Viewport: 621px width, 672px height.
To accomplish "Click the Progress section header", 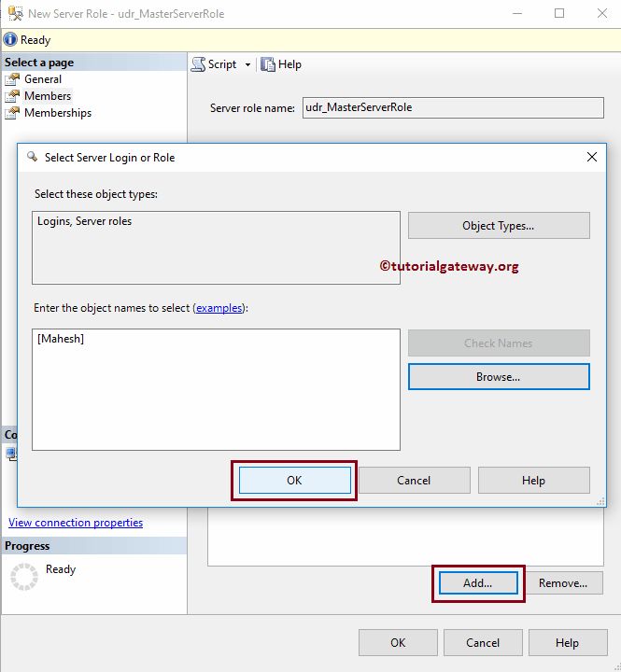I will (94, 546).
